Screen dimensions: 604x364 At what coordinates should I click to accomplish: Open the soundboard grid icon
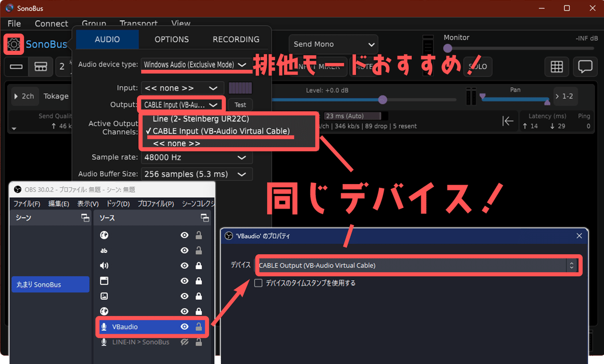pyautogui.click(x=556, y=66)
